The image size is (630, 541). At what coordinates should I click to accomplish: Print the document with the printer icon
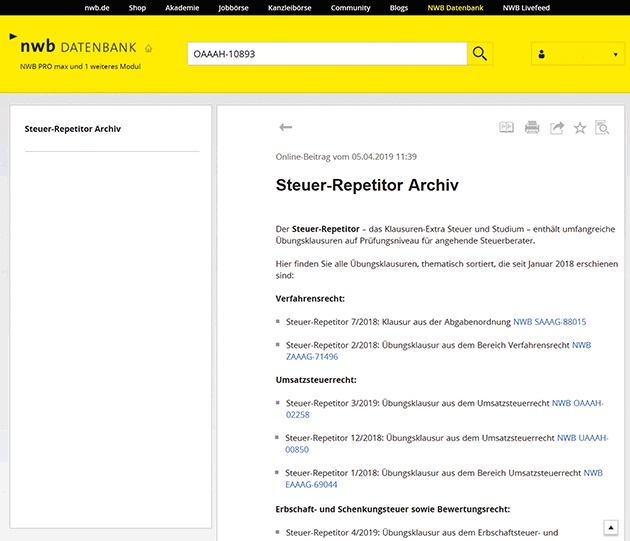pyautogui.click(x=532, y=127)
